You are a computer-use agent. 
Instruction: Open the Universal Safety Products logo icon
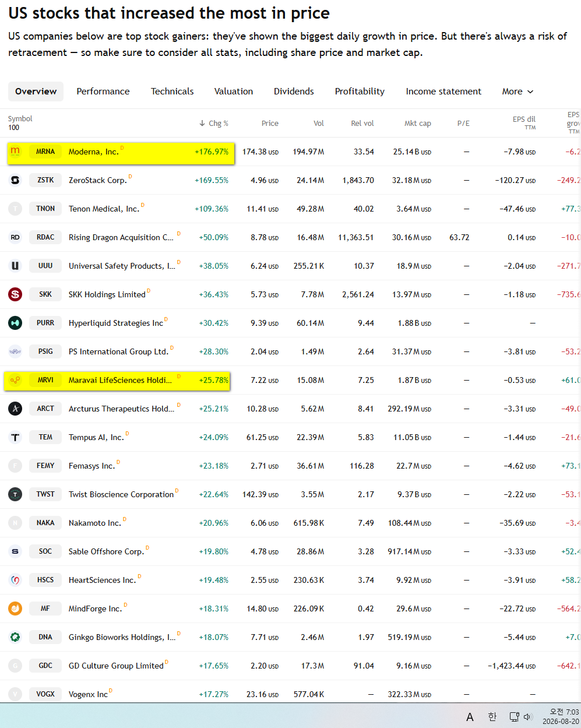click(15, 266)
